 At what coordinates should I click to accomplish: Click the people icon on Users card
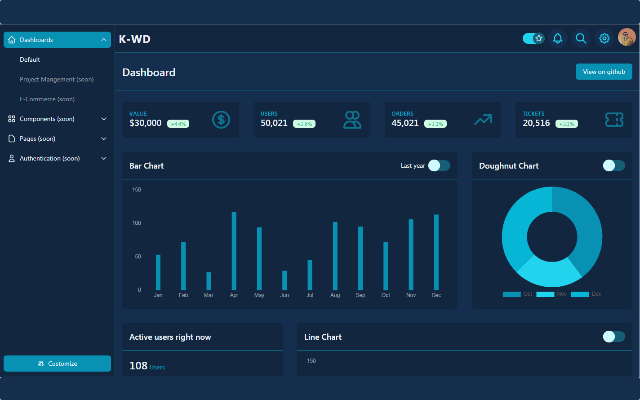tap(352, 120)
